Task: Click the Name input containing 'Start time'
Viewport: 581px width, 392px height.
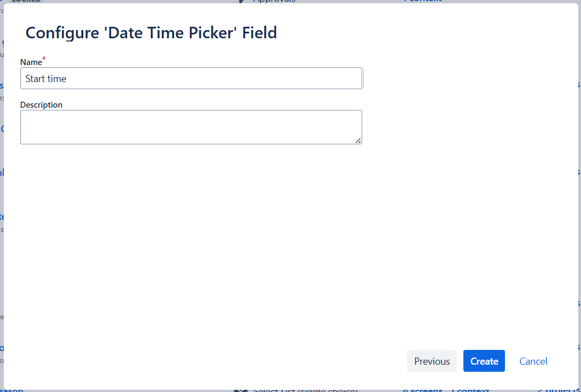Action: point(191,78)
